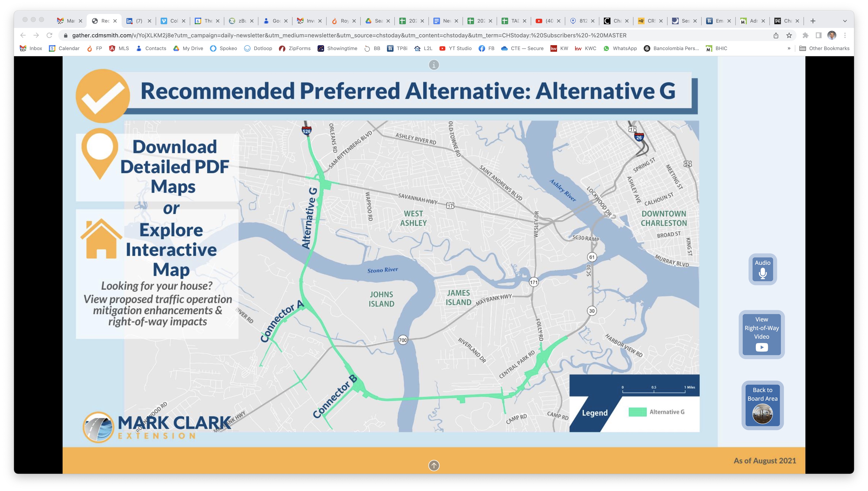
Task: Open the L2L bookmark
Action: (x=423, y=49)
